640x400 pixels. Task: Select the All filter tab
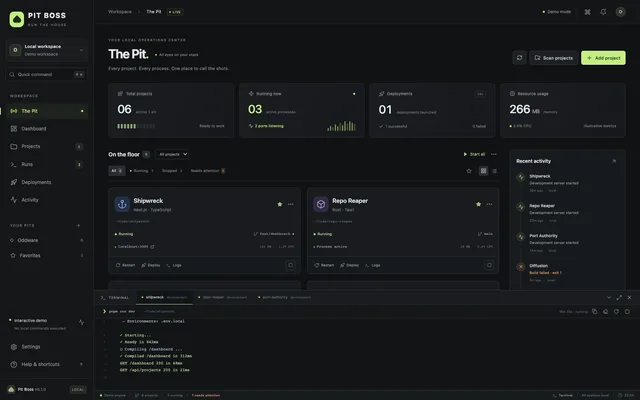[116, 171]
